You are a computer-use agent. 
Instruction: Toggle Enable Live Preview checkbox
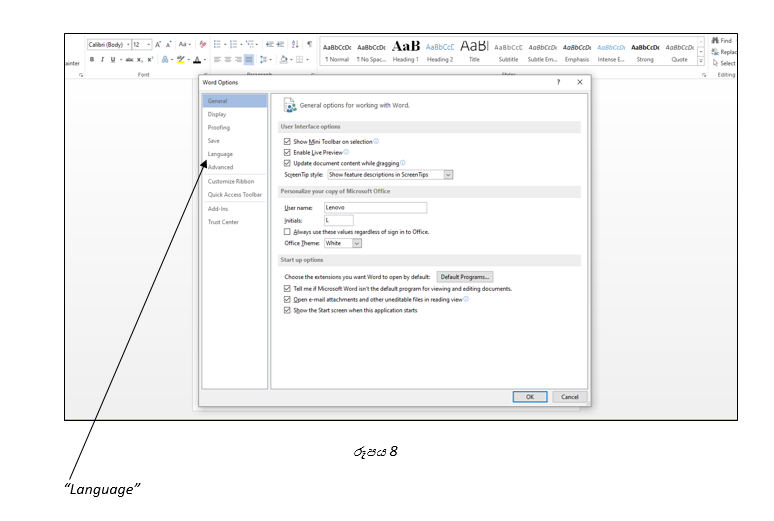click(x=287, y=153)
